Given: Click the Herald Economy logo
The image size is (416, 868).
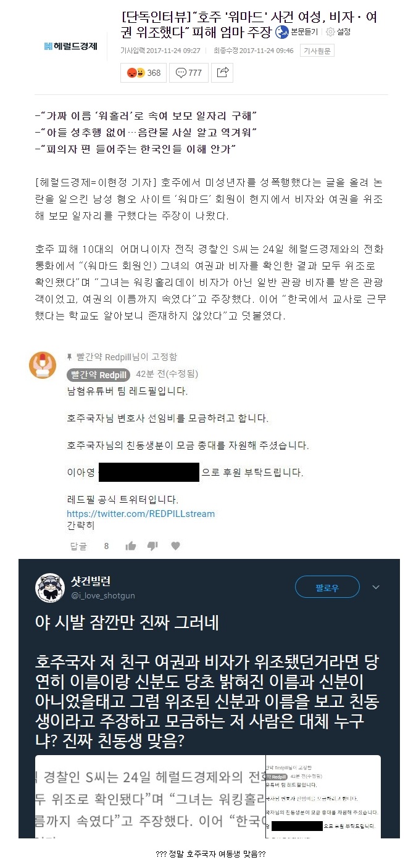Looking at the screenshot, I should coord(71,46).
